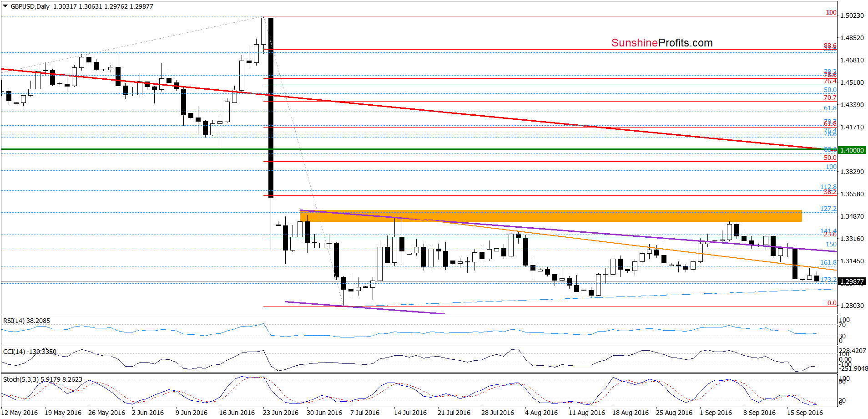Screen dimensions: 868x419
Task: Click the 4 Aug 2016 date label
Action: pos(541,413)
